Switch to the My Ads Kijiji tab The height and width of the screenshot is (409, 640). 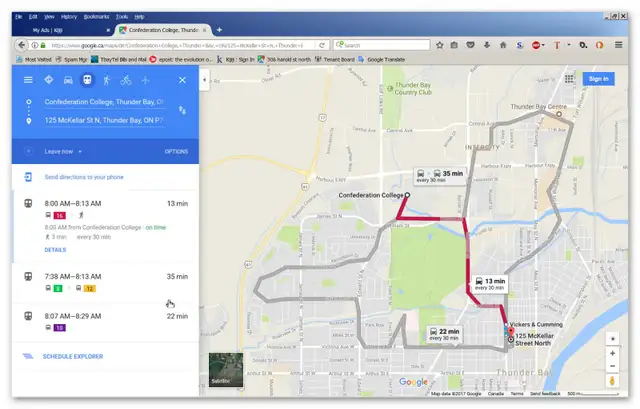click(65, 30)
